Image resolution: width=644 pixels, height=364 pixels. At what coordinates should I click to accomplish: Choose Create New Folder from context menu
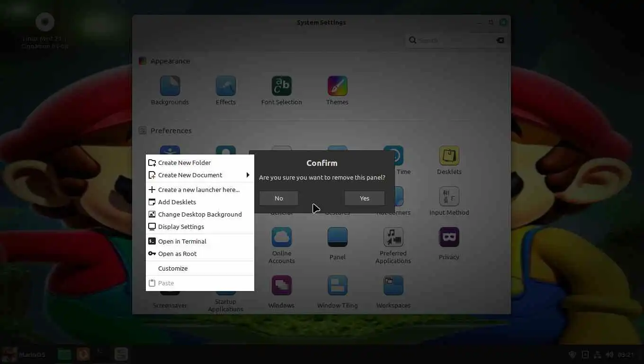(200, 163)
